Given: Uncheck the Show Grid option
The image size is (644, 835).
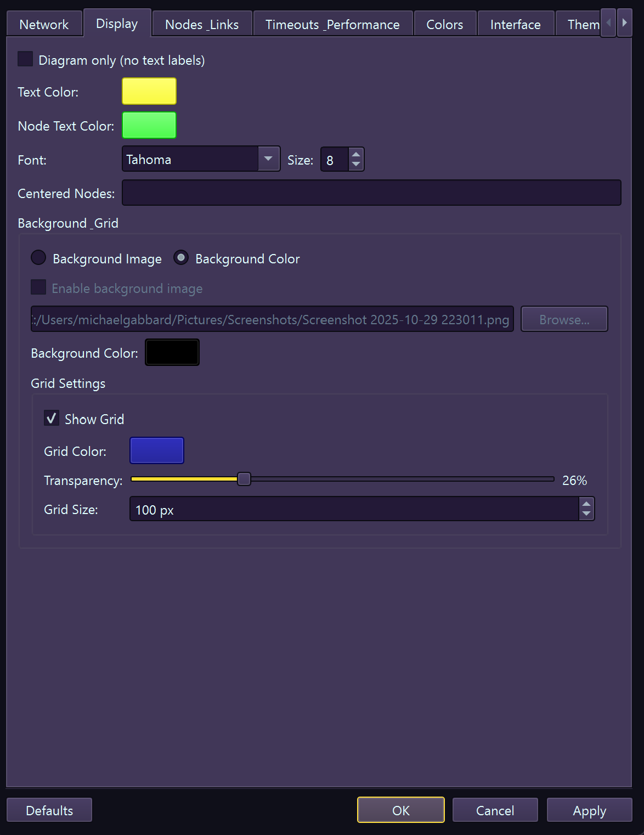Looking at the screenshot, I should coord(52,418).
